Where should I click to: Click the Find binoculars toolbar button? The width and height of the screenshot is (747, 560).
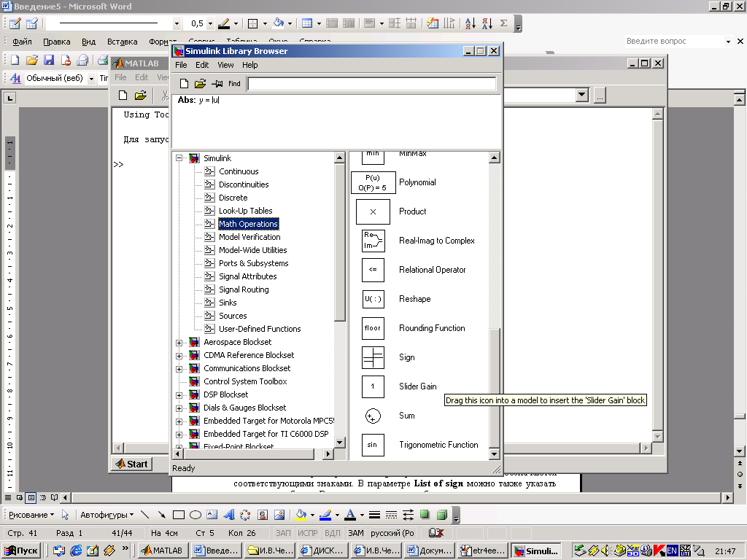(x=233, y=84)
